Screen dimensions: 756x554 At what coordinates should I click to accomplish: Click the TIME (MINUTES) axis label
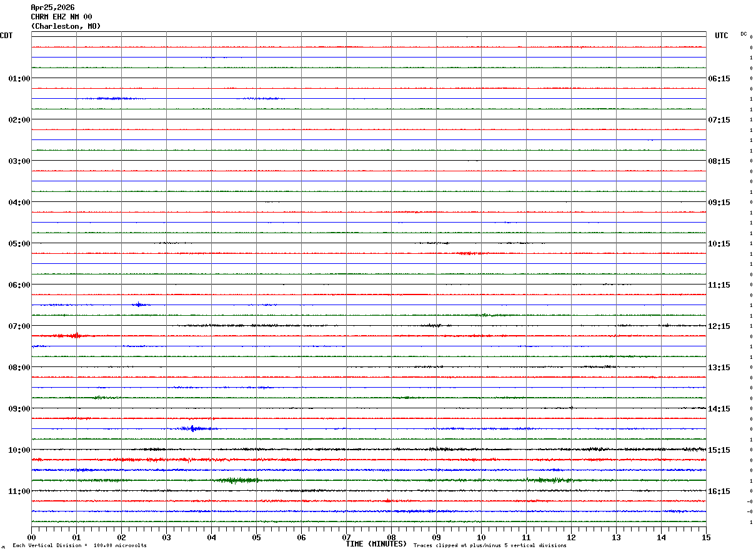tap(376, 544)
